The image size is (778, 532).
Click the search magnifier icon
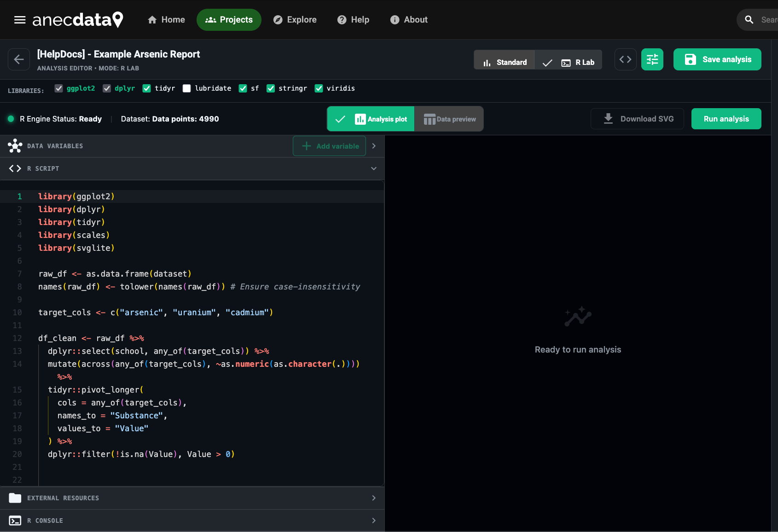click(x=749, y=20)
